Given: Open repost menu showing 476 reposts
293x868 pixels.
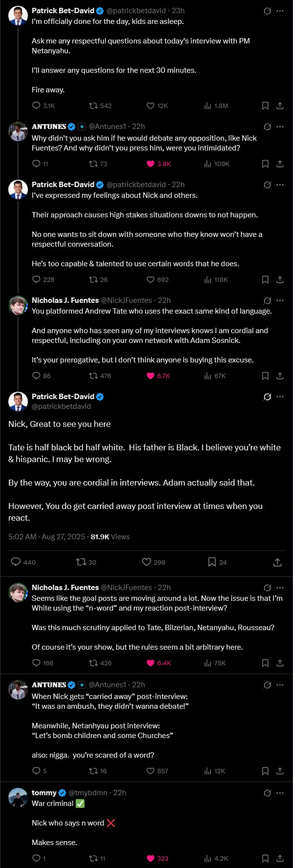Looking at the screenshot, I should (x=93, y=376).
